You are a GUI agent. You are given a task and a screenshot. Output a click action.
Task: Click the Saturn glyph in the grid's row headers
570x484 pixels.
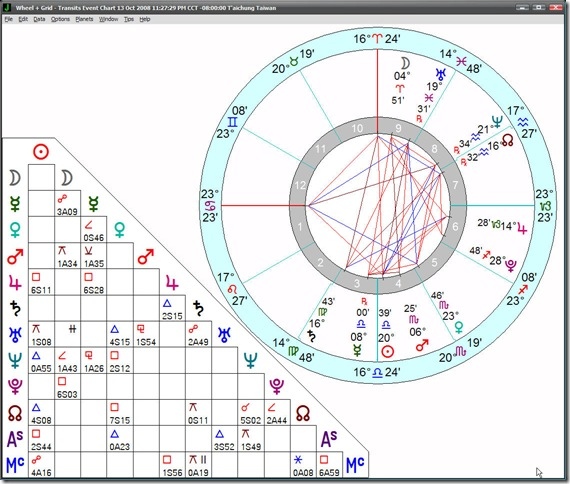pyautogui.click(x=15, y=308)
